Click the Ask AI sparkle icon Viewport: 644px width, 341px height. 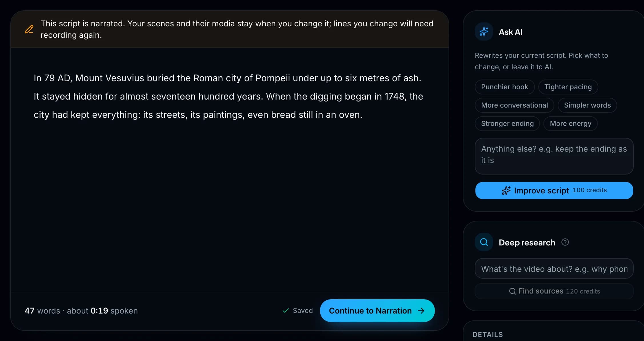tap(484, 32)
